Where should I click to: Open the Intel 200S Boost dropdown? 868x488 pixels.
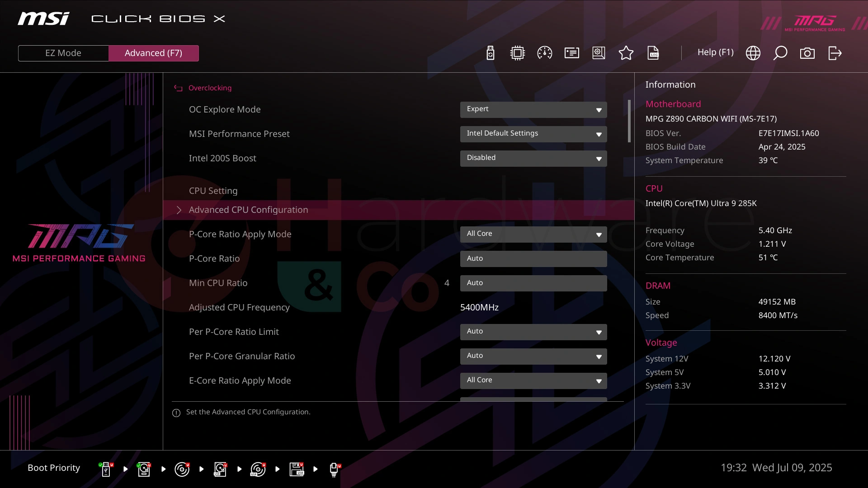533,158
